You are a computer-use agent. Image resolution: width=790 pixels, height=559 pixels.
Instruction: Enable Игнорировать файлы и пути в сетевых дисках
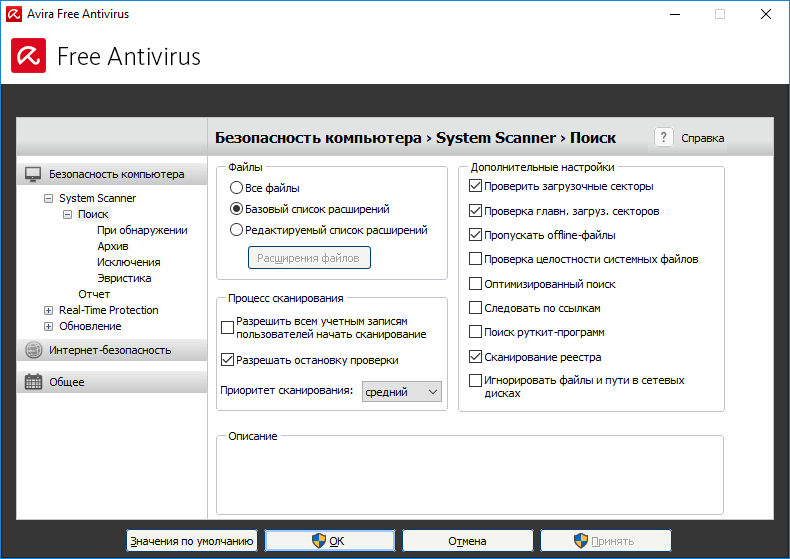[x=475, y=380]
